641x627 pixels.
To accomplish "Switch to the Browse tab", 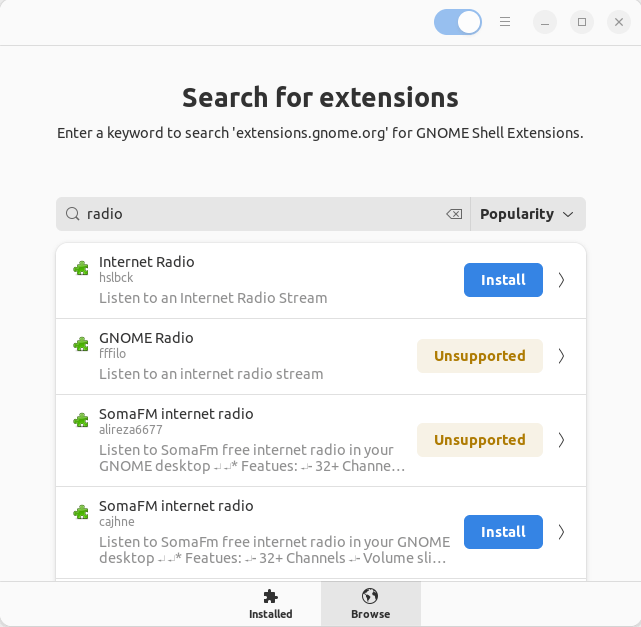I will pyautogui.click(x=370, y=604).
